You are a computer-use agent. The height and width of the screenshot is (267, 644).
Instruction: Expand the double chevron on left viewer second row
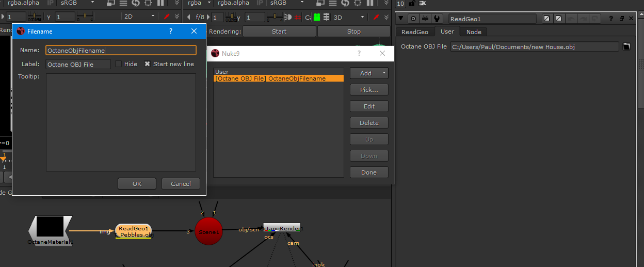[177, 17]
